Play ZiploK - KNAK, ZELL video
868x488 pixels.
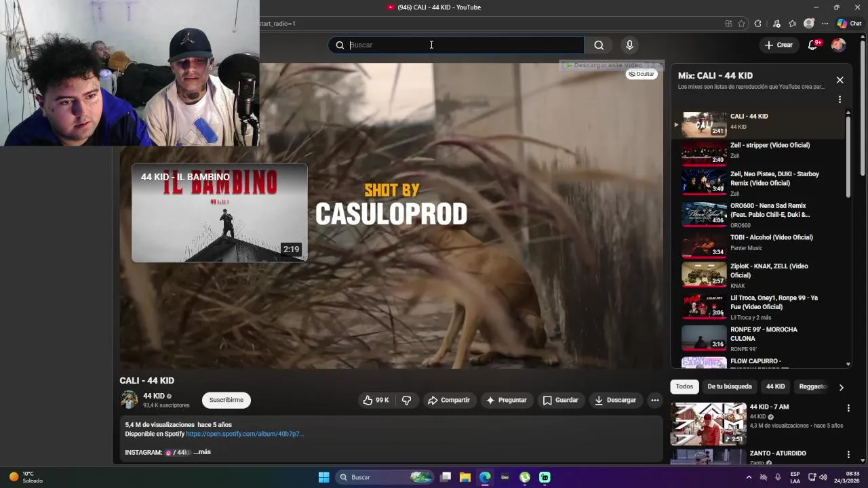758,275
